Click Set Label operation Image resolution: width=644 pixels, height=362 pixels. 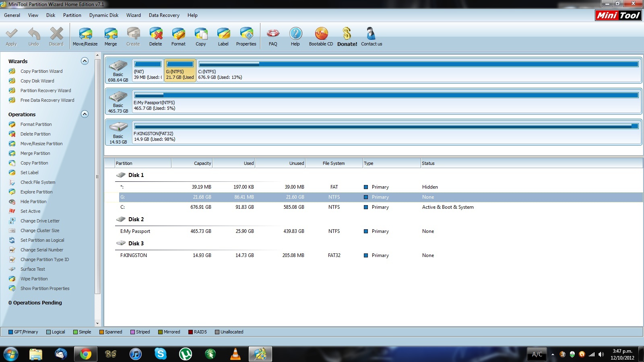point(29,173)
